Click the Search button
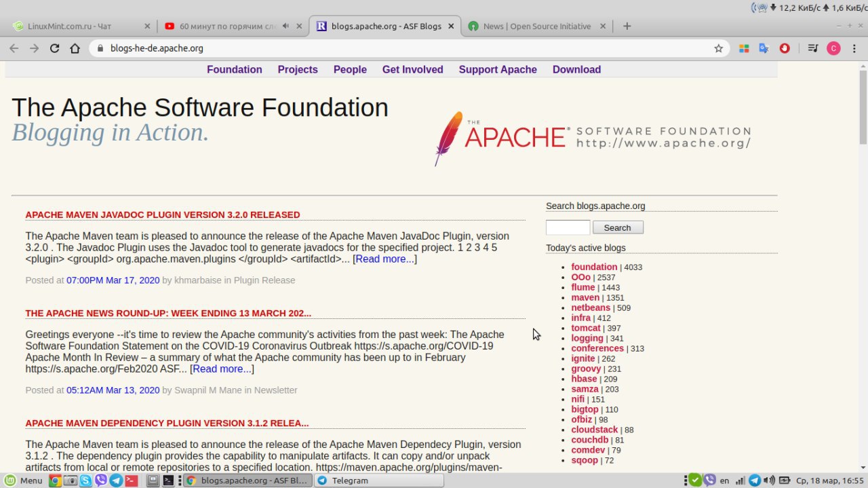The height and width of the screenshot is (488, 868). pyautogui.click(x=618, y=227)
